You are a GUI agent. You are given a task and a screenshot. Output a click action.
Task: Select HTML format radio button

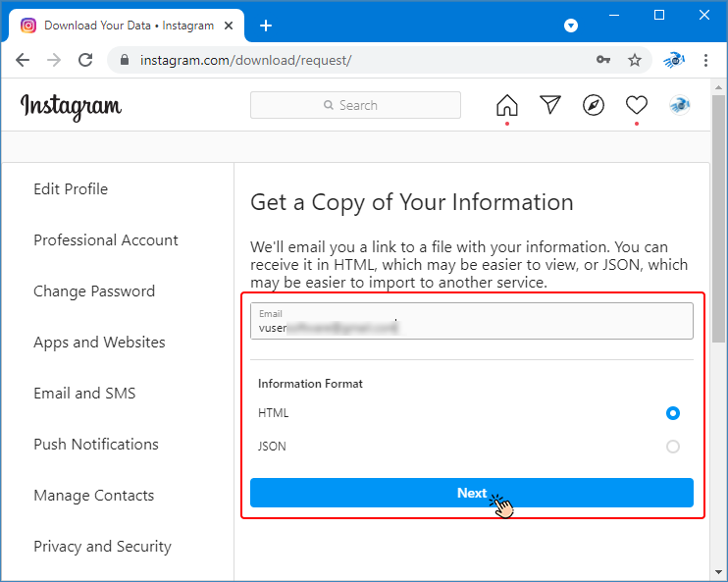(673, 413)
